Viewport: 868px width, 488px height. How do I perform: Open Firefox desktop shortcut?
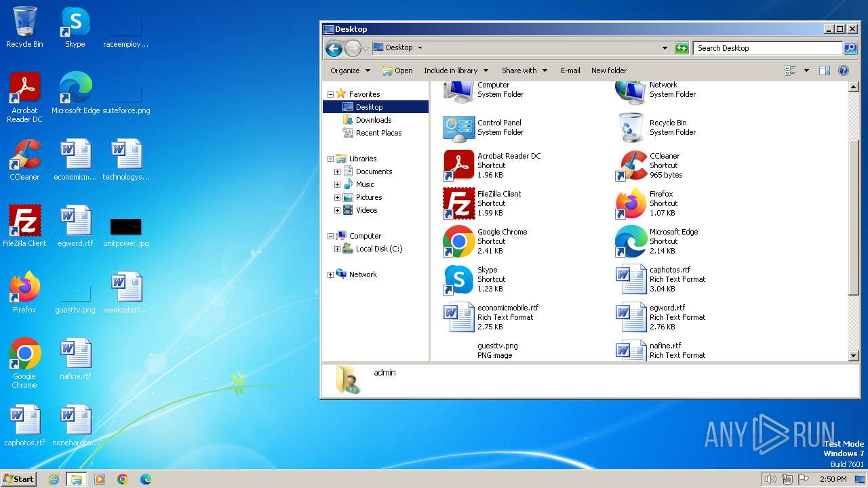[x=24, y=293]
